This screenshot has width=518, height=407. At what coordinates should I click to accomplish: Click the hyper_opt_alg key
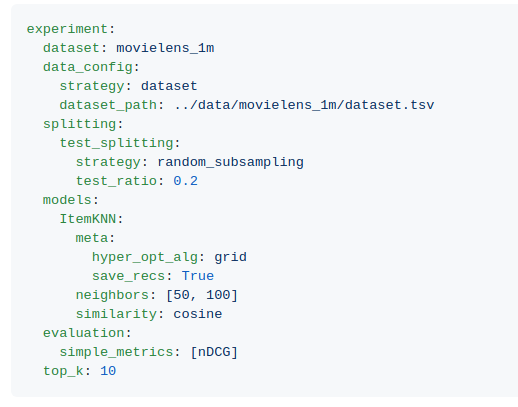pyautogui.click(x=145, y=257)
